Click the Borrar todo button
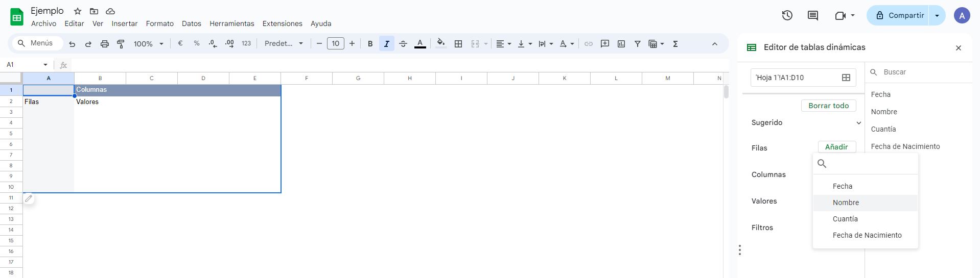This screenshot has width=980, height=278. [829, 106]
